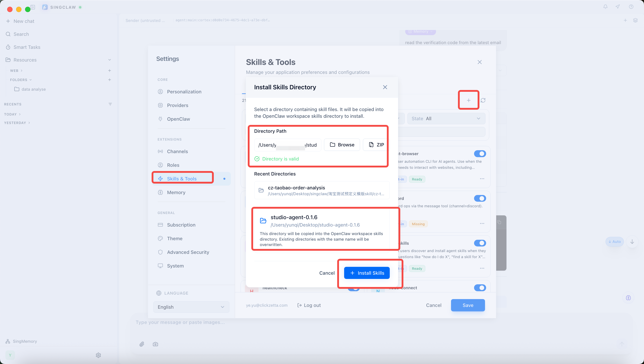Viewport: 644px width, 364px height.
Task: Open the State All filter dropdown
Action: click(x=446, y=119)
